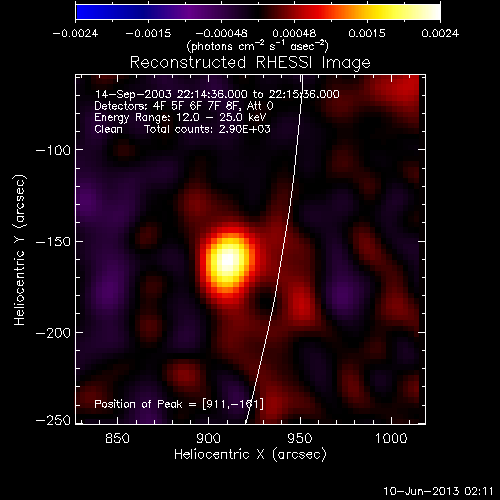Click the -150 tick label on Y axis

click(53, 241)
